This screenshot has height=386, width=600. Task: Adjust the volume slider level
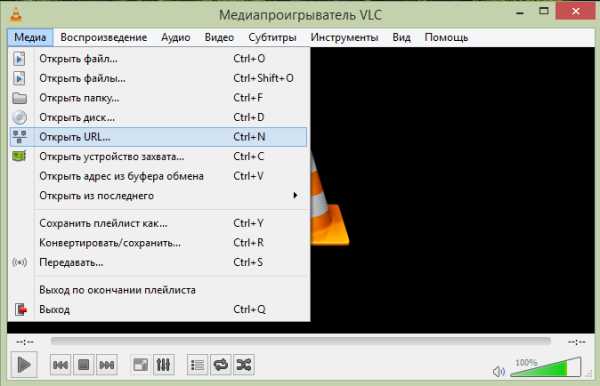(x=546, y=367)
